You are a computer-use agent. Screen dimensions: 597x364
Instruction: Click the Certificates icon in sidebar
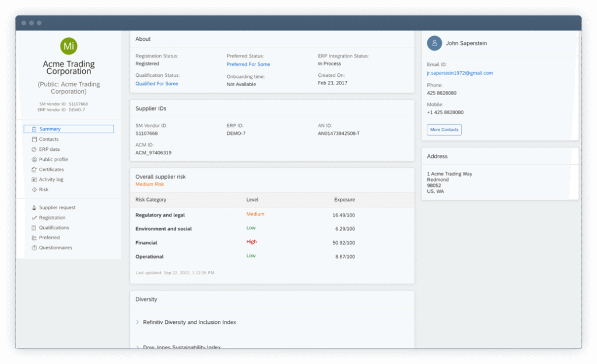click(x=34, y=169)
